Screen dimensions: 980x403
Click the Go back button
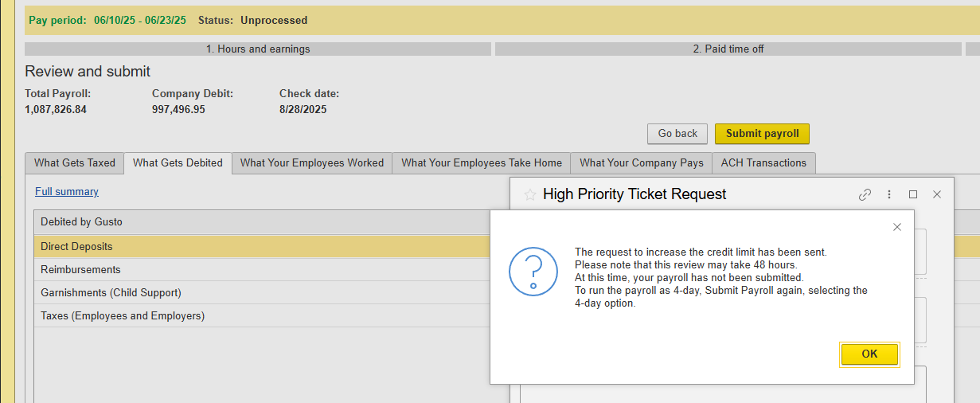[677, 134]
